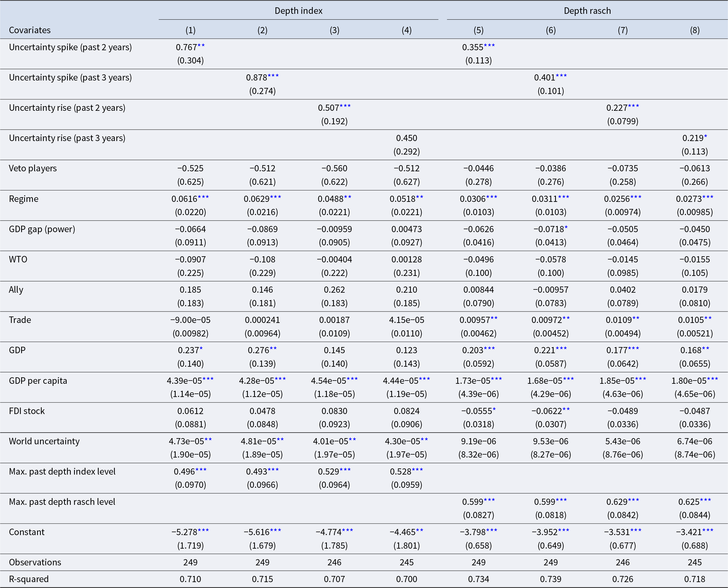The height and width of the screenshot is (588, 728).
Task: Click the Regime row label
Action: coord(24,199)
